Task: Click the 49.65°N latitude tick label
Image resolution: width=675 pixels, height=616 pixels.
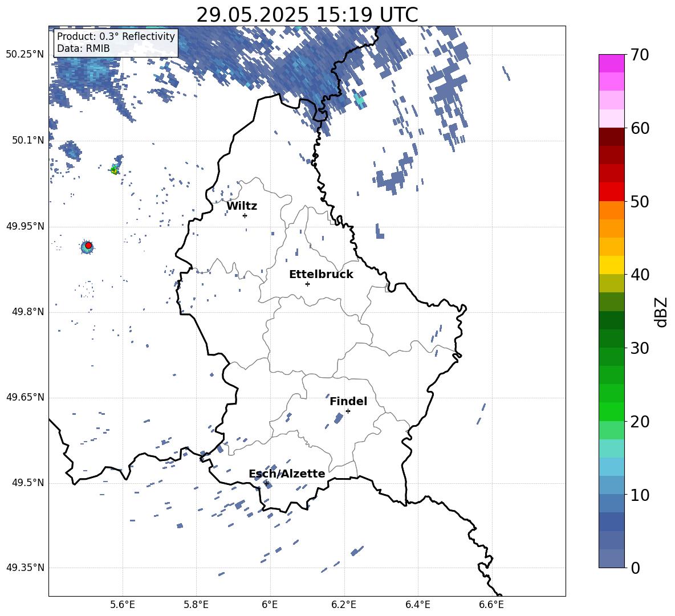Action: tap(25, 397)
